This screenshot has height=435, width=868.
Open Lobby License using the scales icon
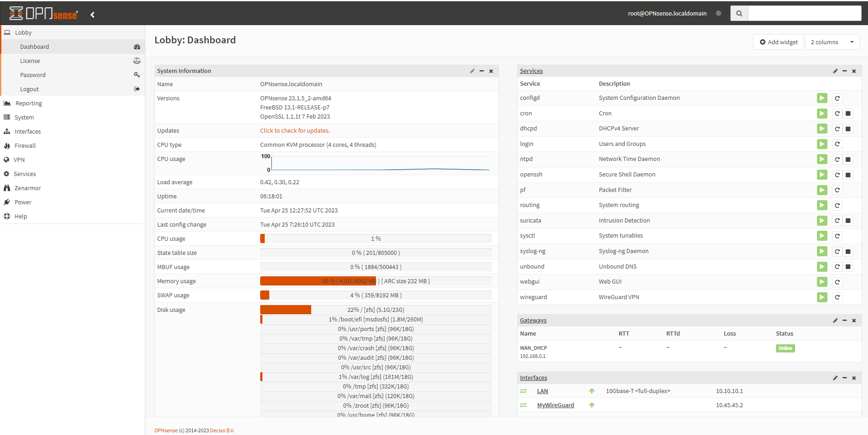[137, 61]
